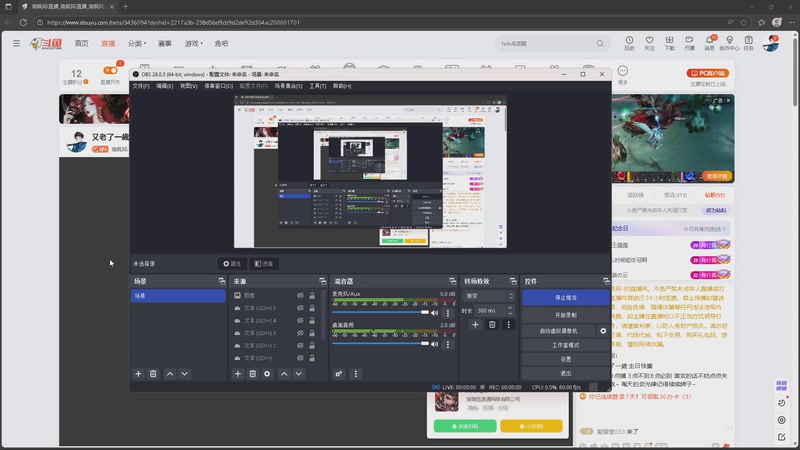Toggle visibility of 图像 source
Viewport: 800px width, 450px height.
coord(300,295)
